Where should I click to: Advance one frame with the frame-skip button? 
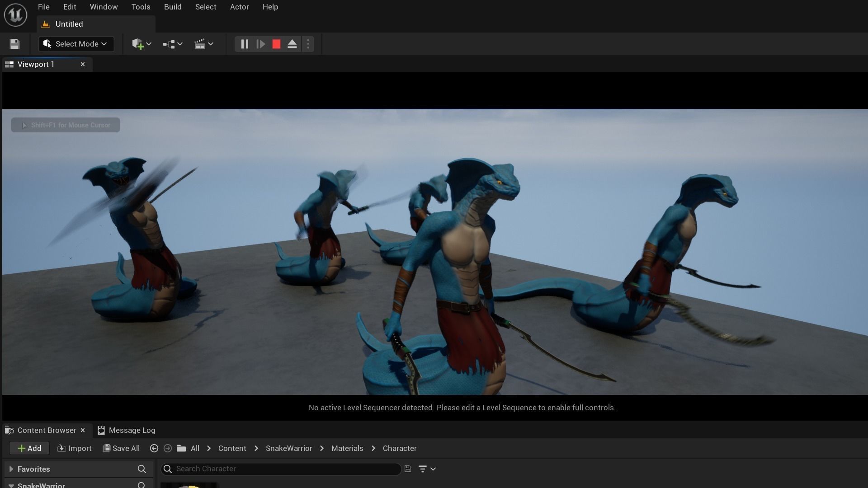click(x=260, y=44)
